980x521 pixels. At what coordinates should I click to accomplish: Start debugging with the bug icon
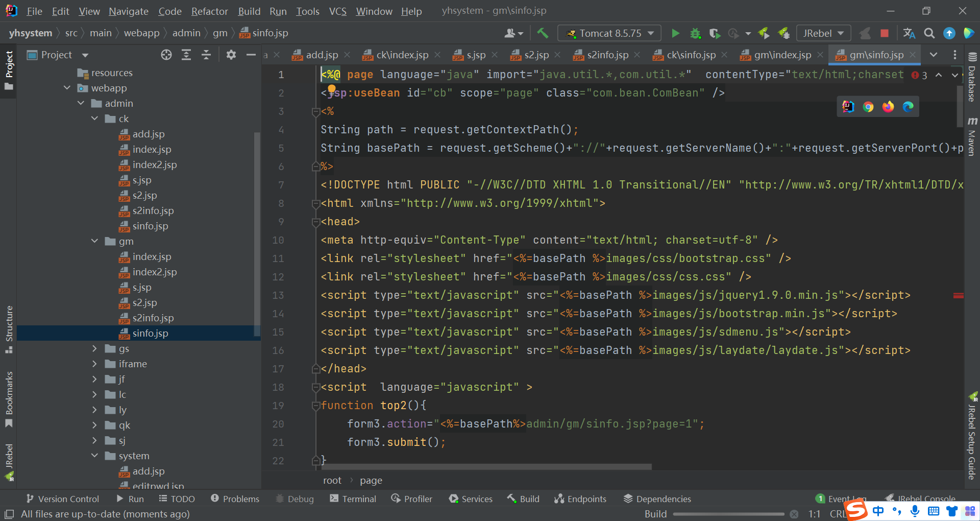coord(695,33)
